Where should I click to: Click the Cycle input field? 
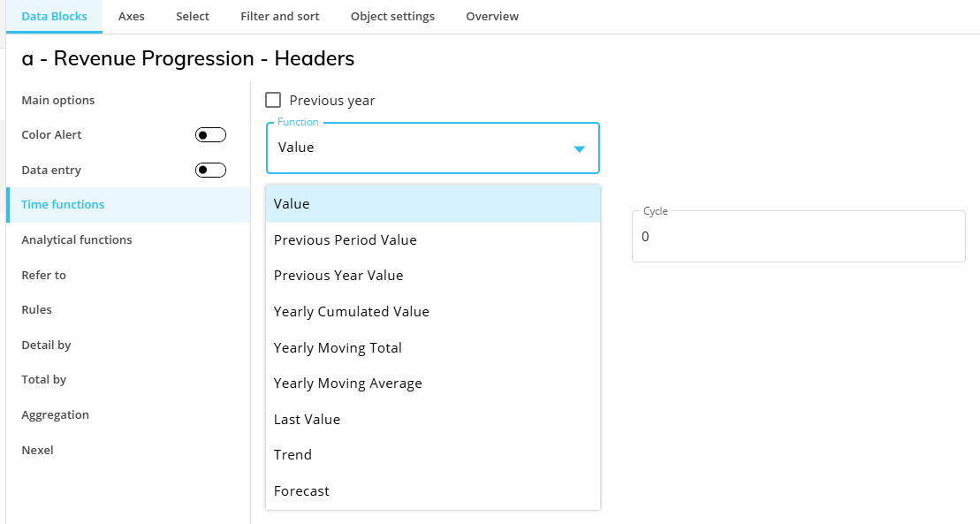point(798,237)
